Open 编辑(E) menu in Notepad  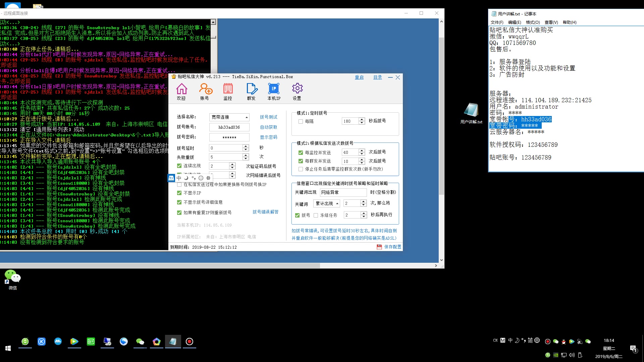(515, 22)
